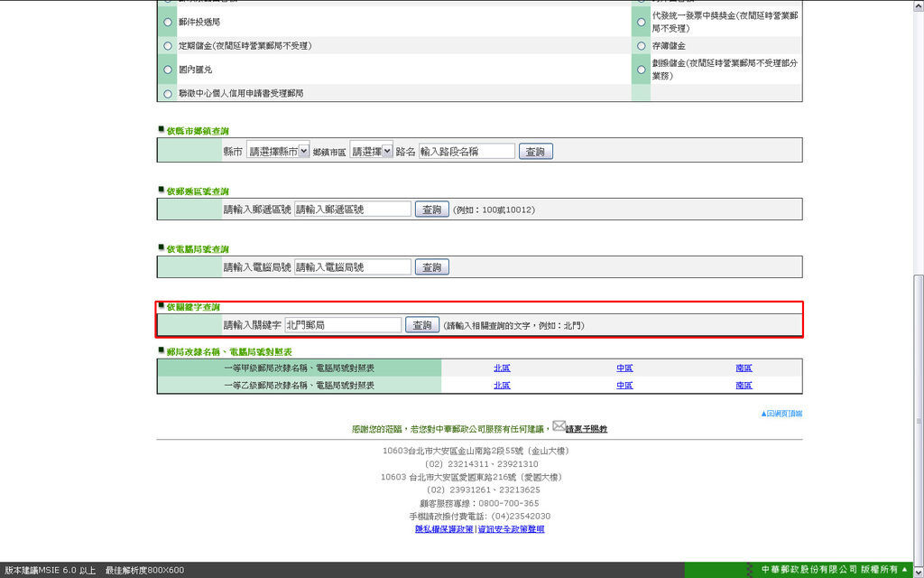
Task: Open 中區 link in 一等甲級 row
Action: pyautogui.click(x=624, y=368)
